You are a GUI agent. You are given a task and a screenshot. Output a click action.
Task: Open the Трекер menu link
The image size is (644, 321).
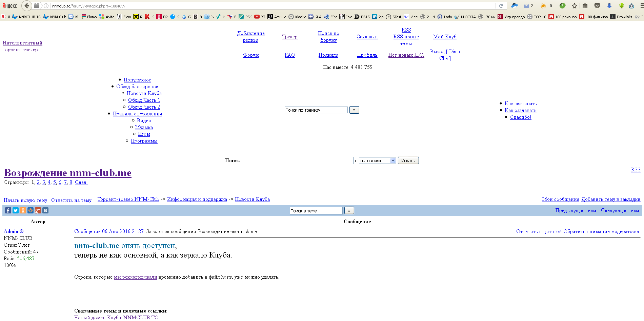click(290, 37)
